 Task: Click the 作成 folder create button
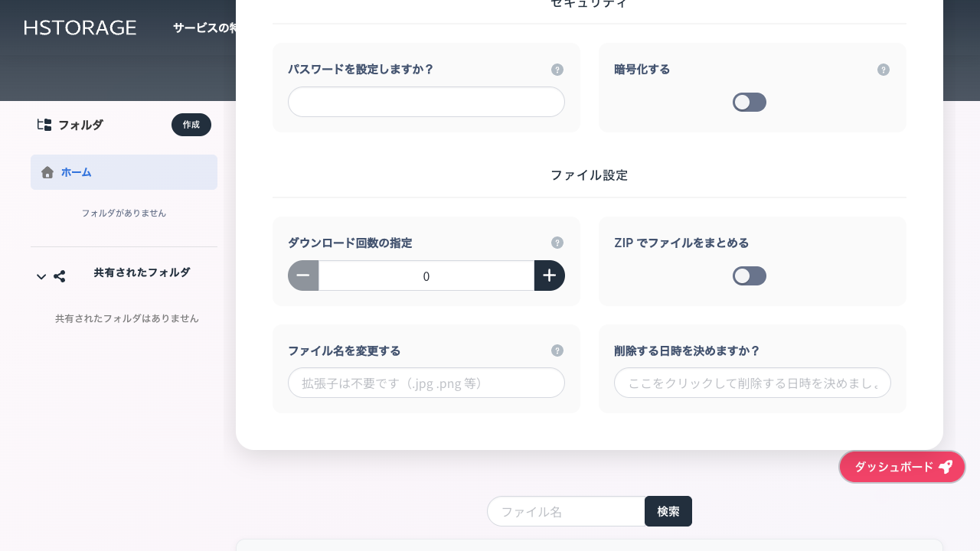pyautogui.click(x=191, y=125)
